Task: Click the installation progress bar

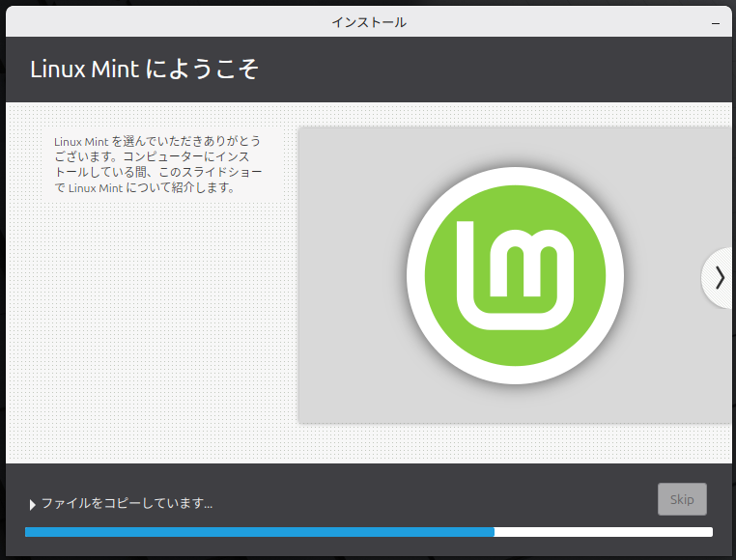Action: point(368,532)
